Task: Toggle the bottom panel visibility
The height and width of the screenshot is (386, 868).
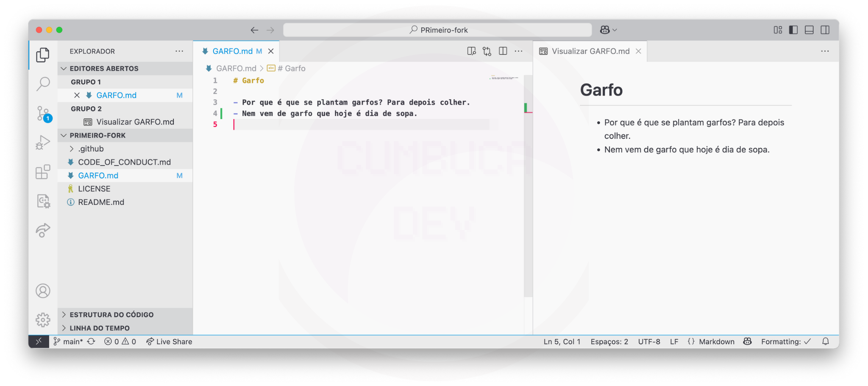Action: click(x=809, y=30)
